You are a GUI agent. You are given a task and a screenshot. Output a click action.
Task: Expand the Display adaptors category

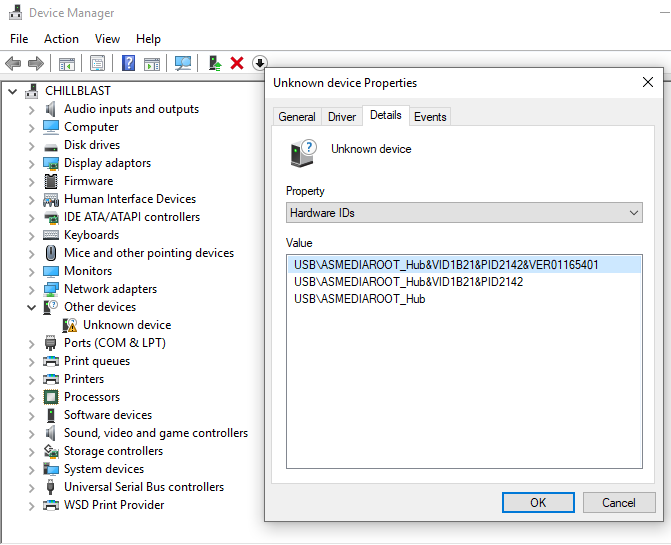coord(31,163)
